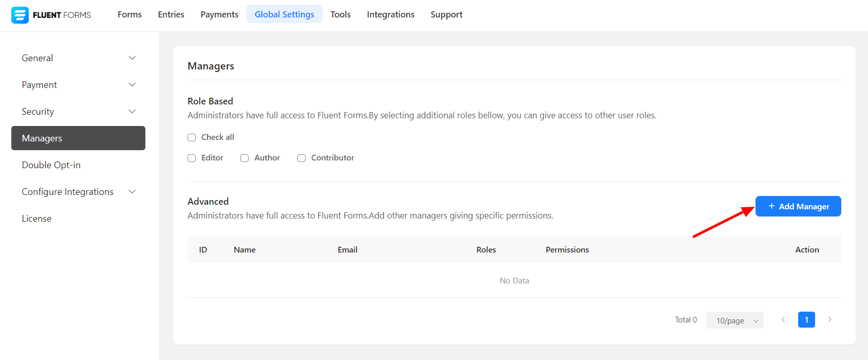Screen dimensions: 868x360
Task: Expand Configure Integrations sidebar section
Action: 78,192
